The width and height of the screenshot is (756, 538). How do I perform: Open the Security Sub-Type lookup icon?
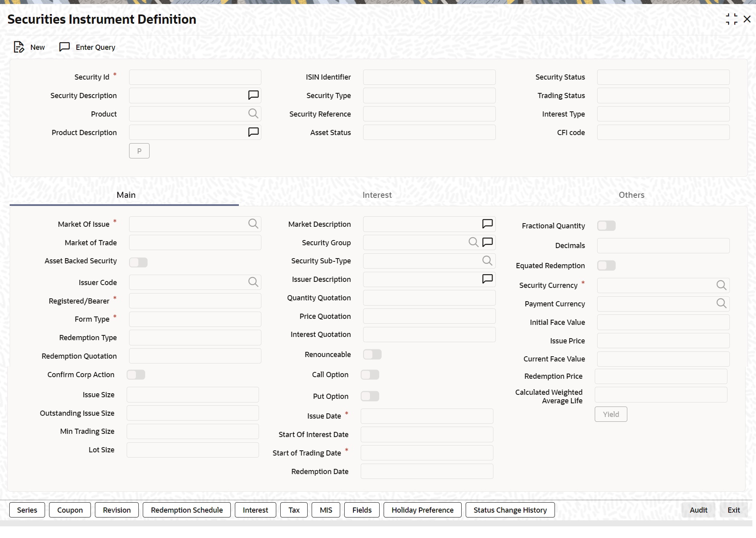click(487, 261)
